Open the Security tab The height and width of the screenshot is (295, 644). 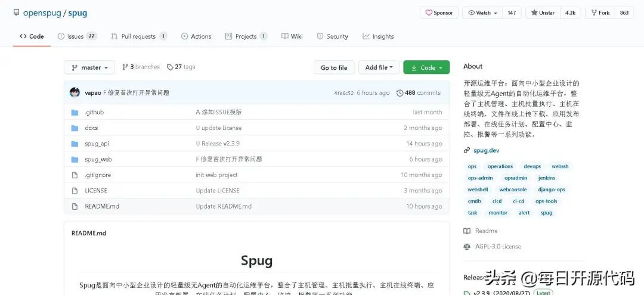pos(332,36)
